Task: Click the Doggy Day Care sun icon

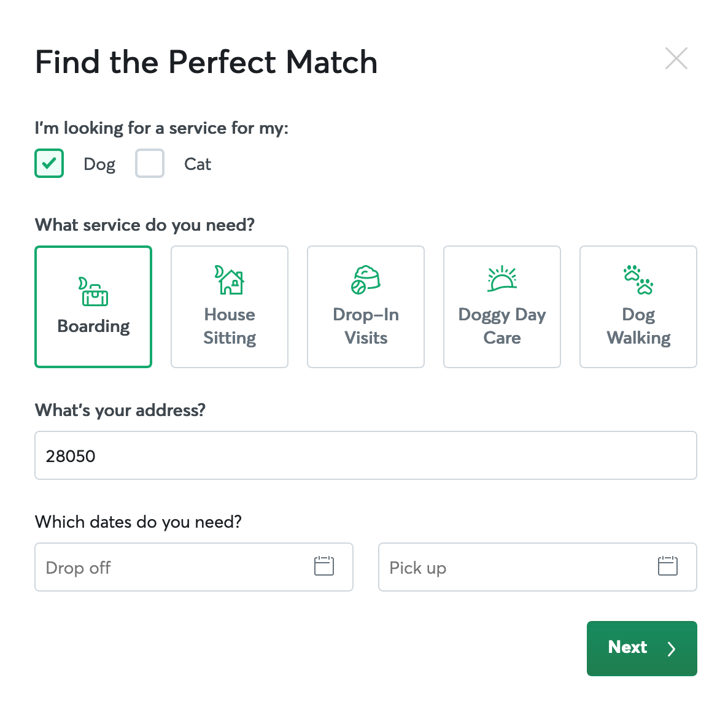Action: pyautogui.click(x=502, y=279)
